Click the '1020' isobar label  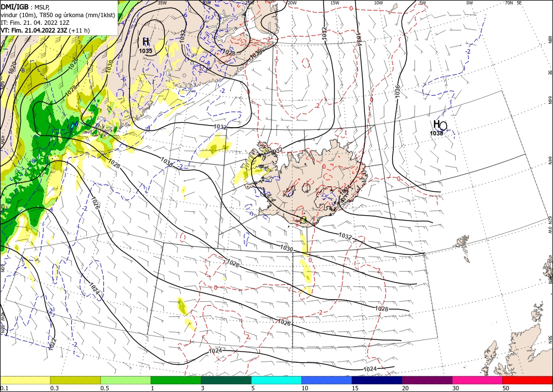click(11, 67)
